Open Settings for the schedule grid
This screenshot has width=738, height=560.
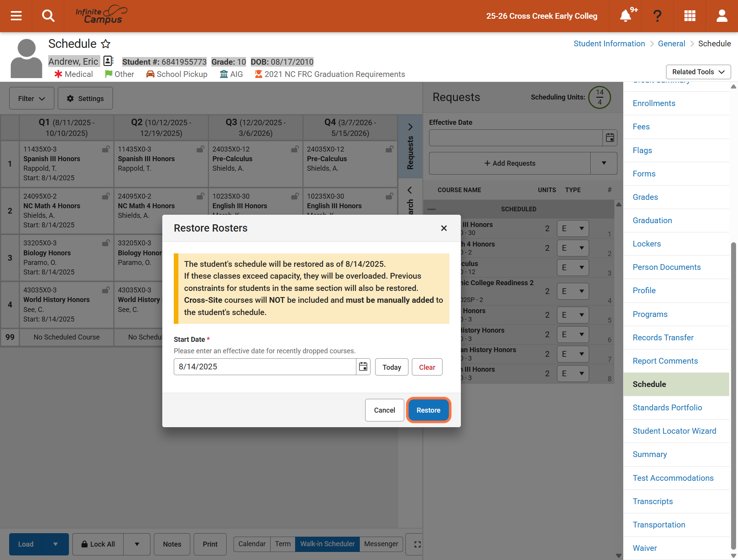tap(85, 98)
